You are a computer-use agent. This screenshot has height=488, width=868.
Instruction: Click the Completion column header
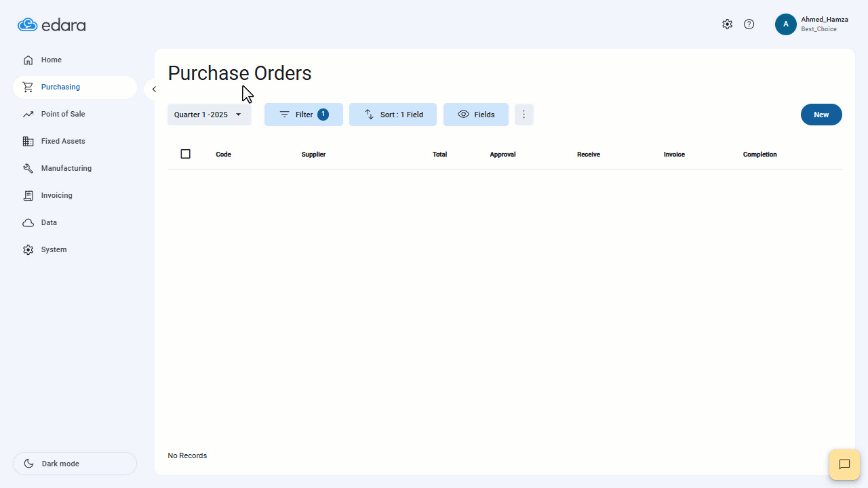tap(760, 155)
